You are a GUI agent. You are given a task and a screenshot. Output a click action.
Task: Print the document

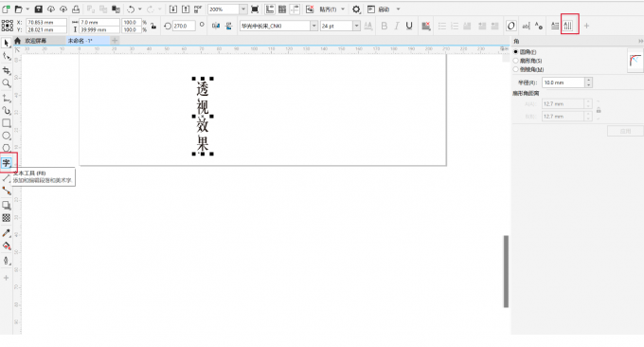[76, 9]
